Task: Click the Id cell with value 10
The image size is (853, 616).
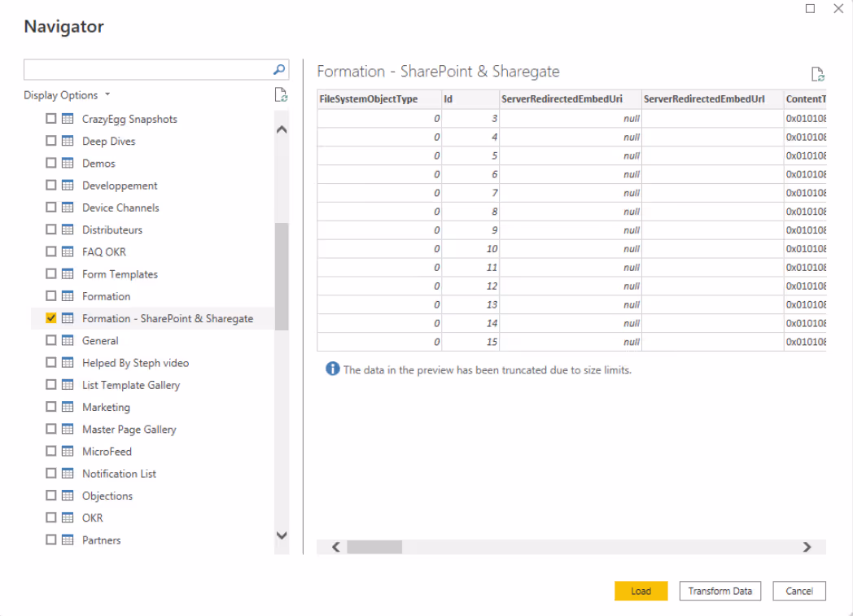Action: tap(470, 248)
